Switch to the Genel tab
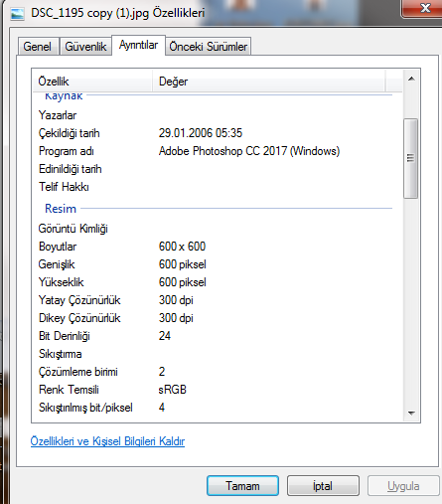 [38, 47]
